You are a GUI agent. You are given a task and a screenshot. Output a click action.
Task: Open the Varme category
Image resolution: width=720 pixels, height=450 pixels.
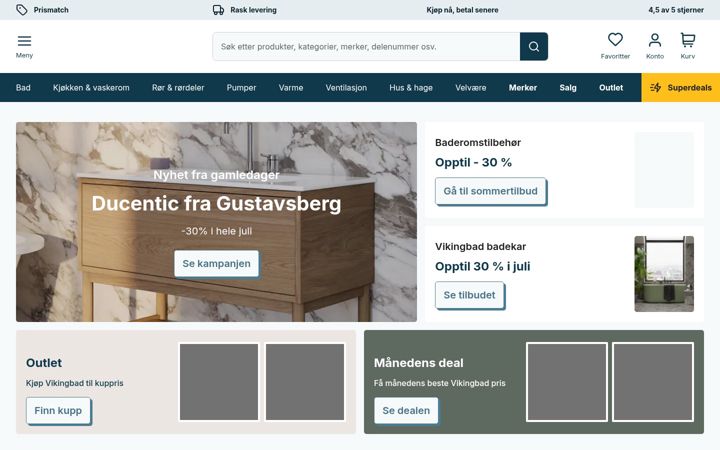[x=291, y=88]
